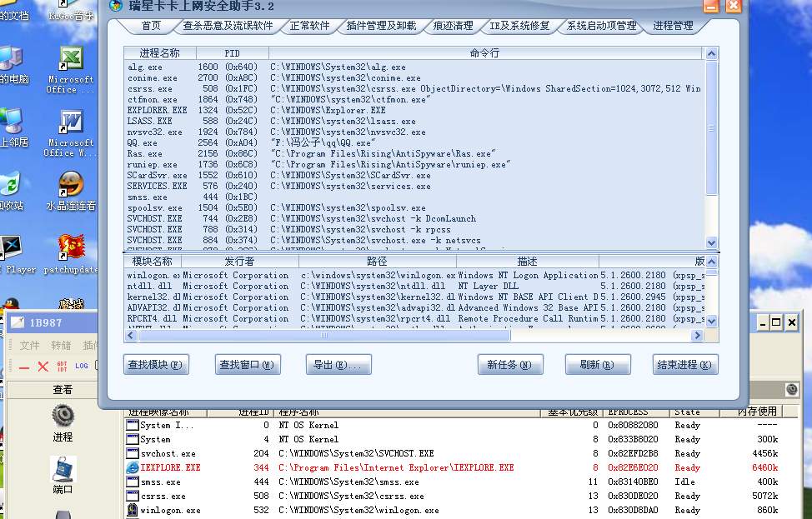Click the winlogon.exe row icon in 1B987
This screenshot has height=519, width=812.
133,510
